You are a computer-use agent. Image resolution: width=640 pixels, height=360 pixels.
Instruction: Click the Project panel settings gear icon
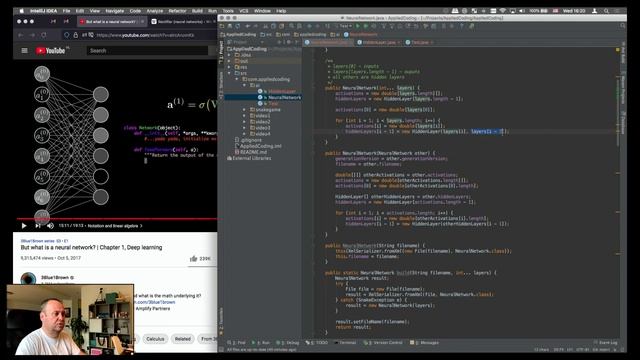pyautogui.click(x=289, y=42)
